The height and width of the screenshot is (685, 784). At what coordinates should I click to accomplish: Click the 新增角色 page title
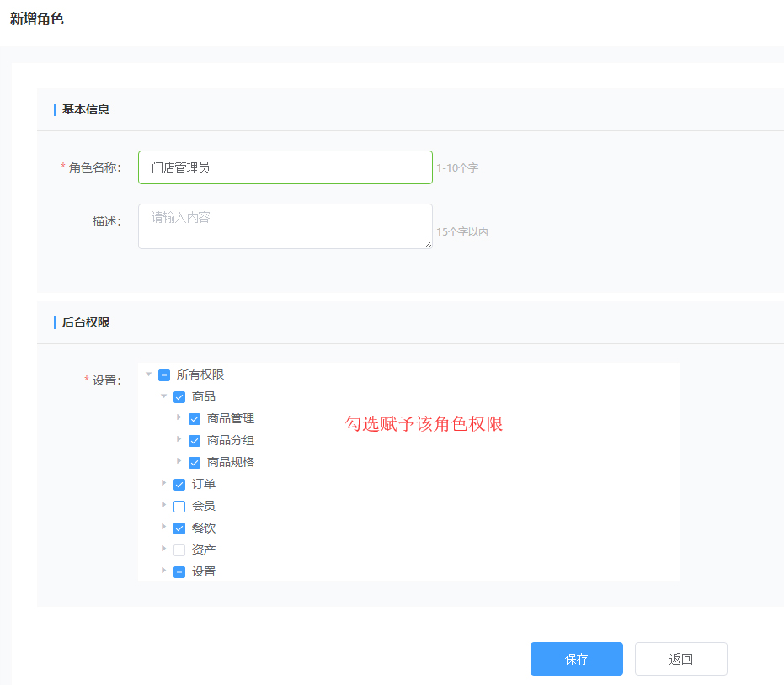(36, 19)
